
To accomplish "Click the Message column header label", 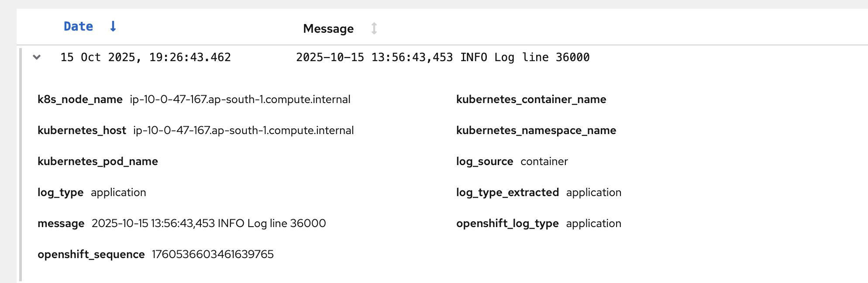I will coord(328,29).
